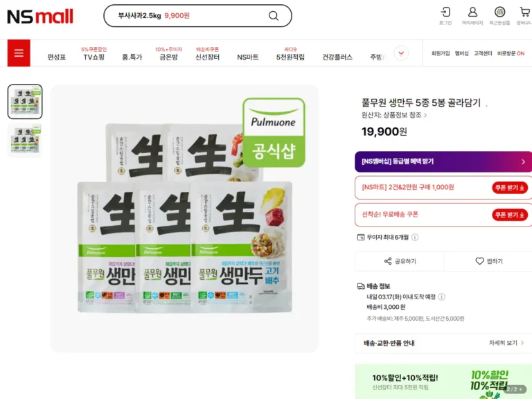The width and height of the screenshot is (532, 399).
Task: Open the red hamburger category menu
Action: (19, 53)
